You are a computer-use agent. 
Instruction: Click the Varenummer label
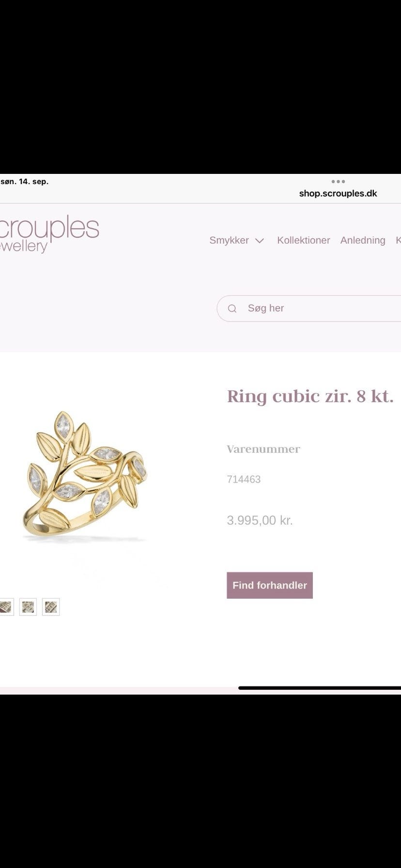point(263,449)
